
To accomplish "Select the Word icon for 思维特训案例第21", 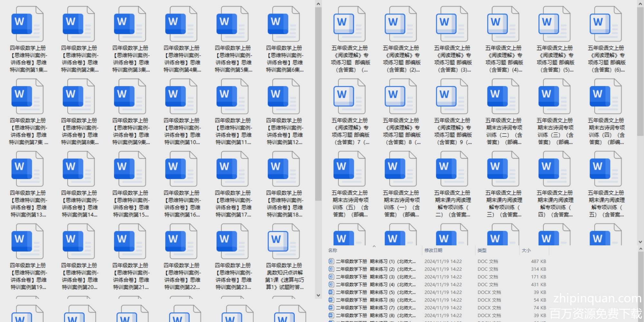I will coord(130,241).
